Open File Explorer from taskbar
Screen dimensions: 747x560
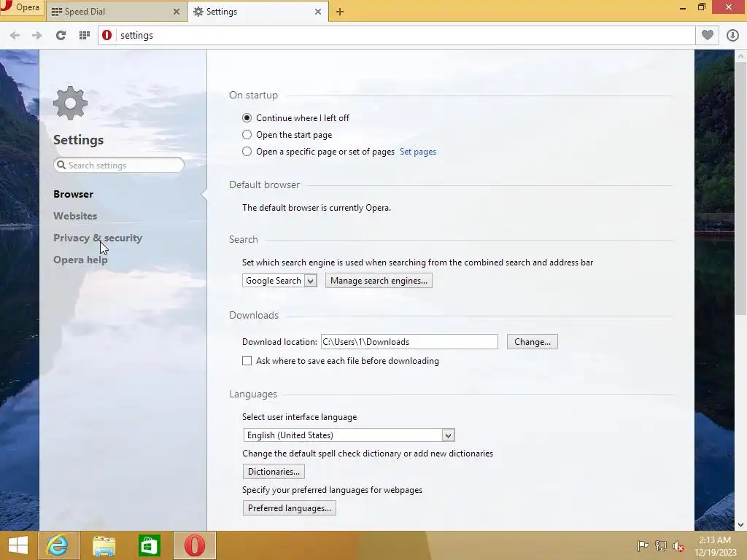click(x=104, y=545)
